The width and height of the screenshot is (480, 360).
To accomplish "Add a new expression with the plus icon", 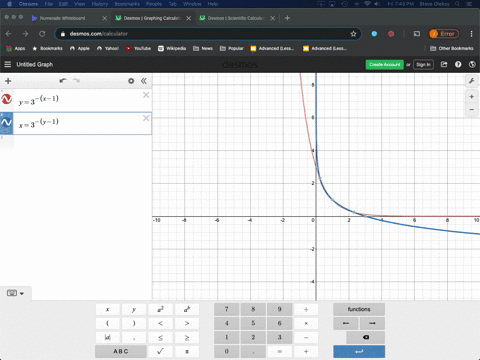I will point(8,81).
